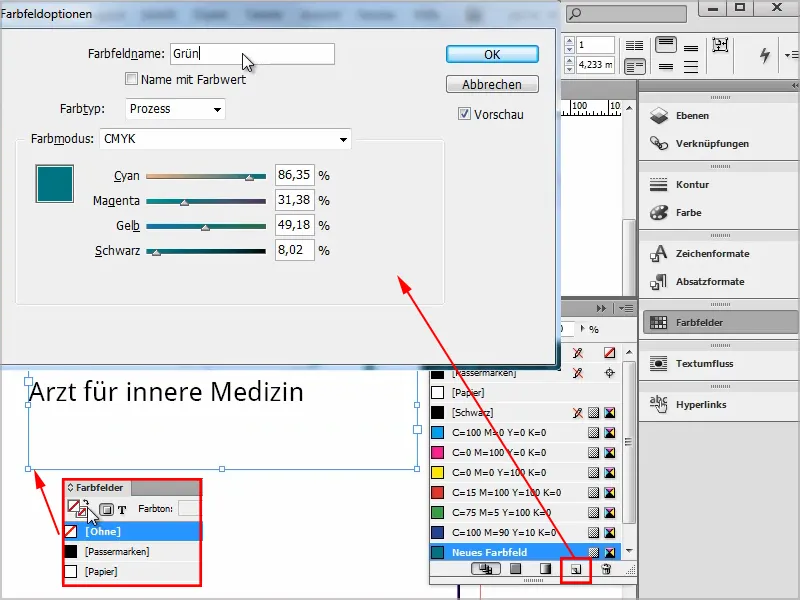Click the text Arzt für innere Medizin
The image size is (800, 600).
point(166,392)
